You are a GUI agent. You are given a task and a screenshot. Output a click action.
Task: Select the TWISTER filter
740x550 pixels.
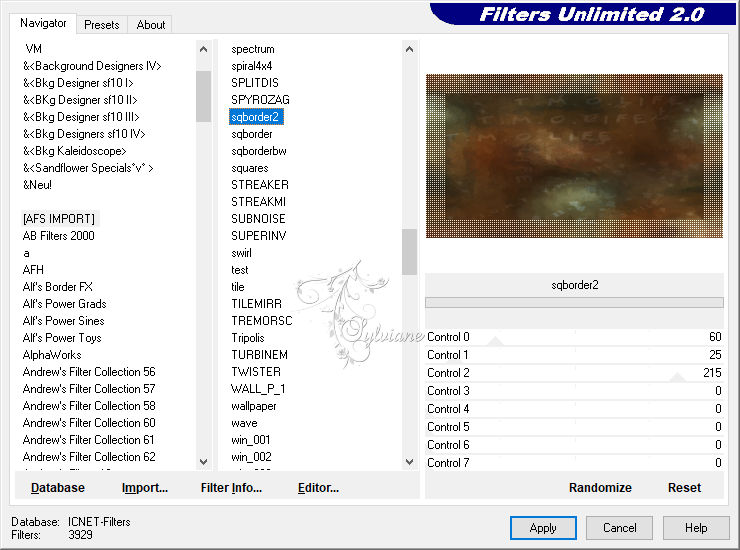coord(256,372)
